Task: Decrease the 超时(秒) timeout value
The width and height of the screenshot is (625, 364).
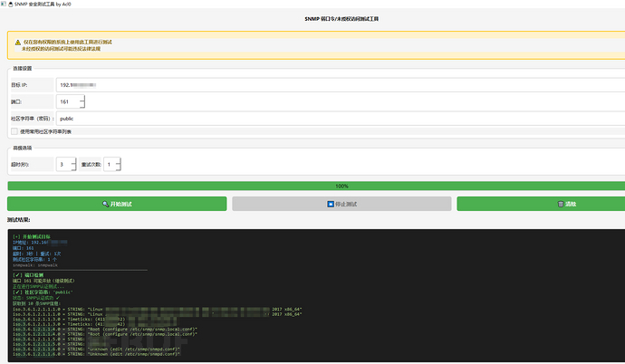Action: pyautogui.click(x=73, y=168)
